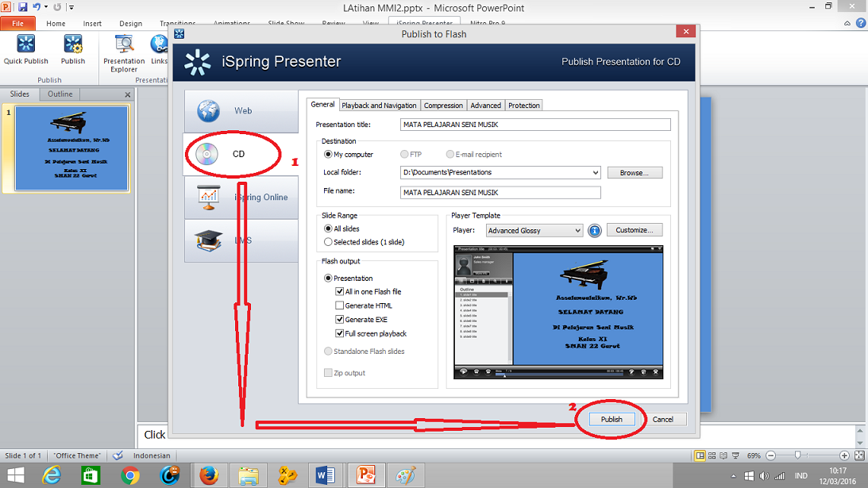Open the Player template dropdown
This screenshot has width=868, height=488.
[x=579, y=230]
